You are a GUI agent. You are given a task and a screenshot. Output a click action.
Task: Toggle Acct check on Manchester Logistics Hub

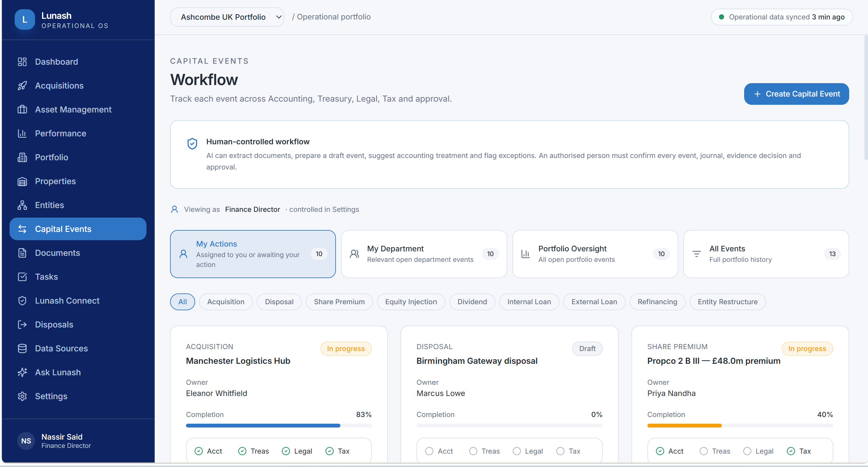click(x=199, y=451)
